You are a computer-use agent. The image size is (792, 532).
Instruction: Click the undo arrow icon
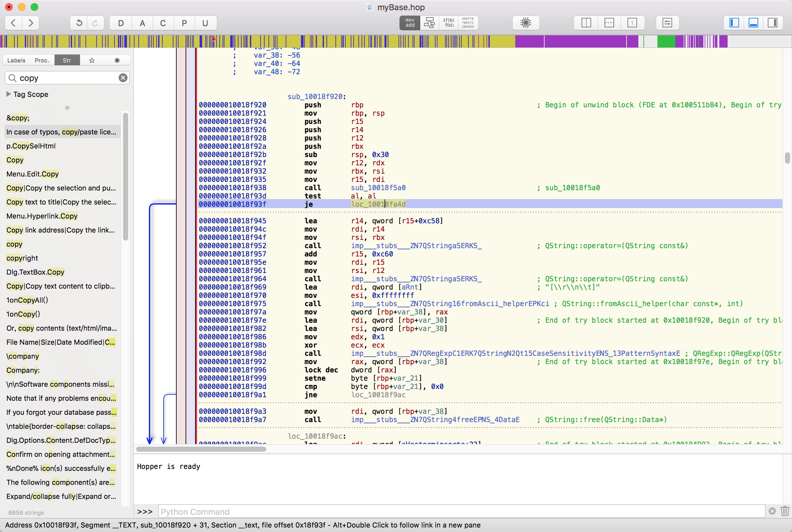pyautogui.click(x=79, y=23)
